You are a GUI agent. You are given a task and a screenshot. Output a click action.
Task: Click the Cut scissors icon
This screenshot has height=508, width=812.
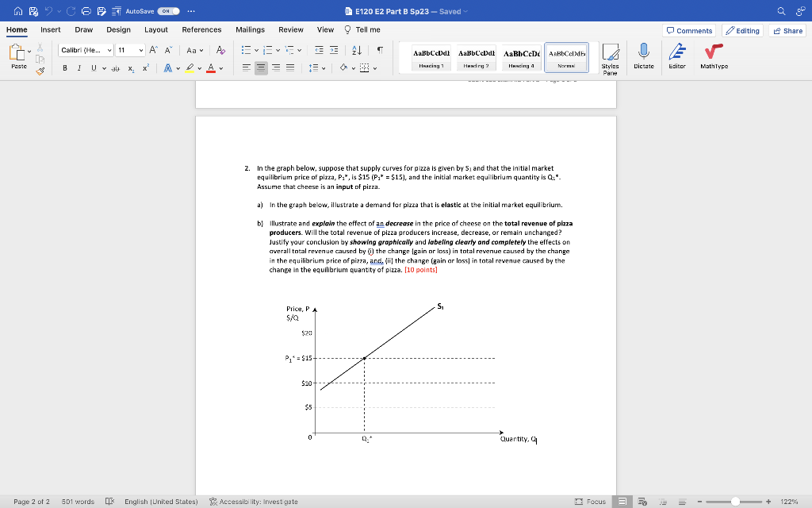pyautogui.click(x=40, y=48)
